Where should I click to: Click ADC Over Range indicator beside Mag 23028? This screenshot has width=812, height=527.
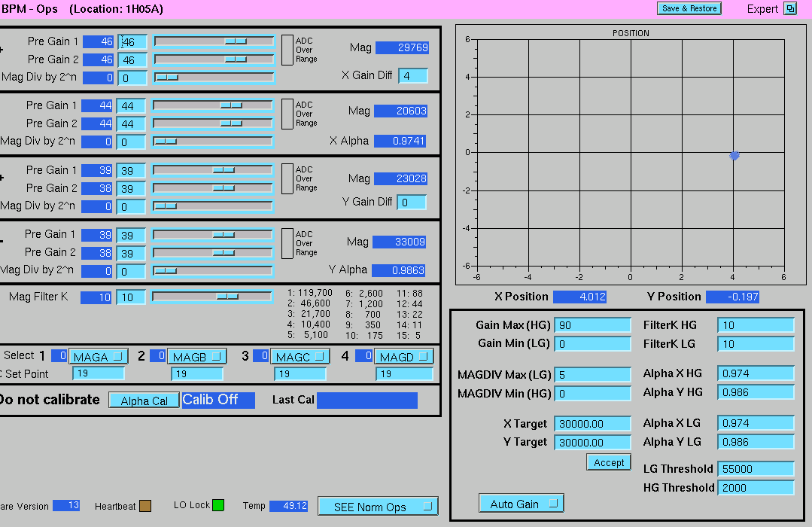287,178
